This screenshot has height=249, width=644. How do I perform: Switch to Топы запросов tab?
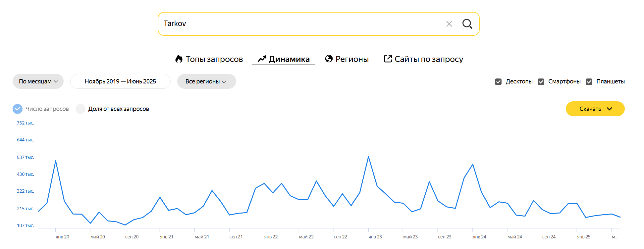(x=214, y=59)
